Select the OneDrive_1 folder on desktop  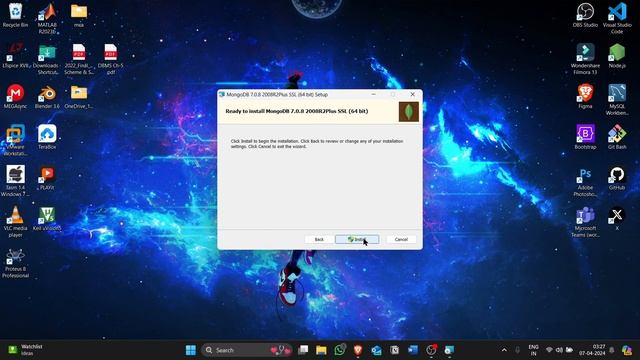[x=79, y=96]
